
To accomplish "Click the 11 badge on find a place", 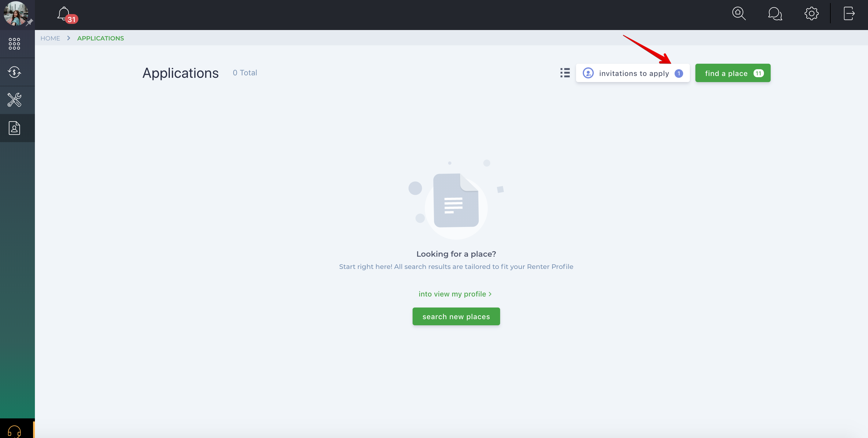I will pyautogui.click(x=758, y=73).
